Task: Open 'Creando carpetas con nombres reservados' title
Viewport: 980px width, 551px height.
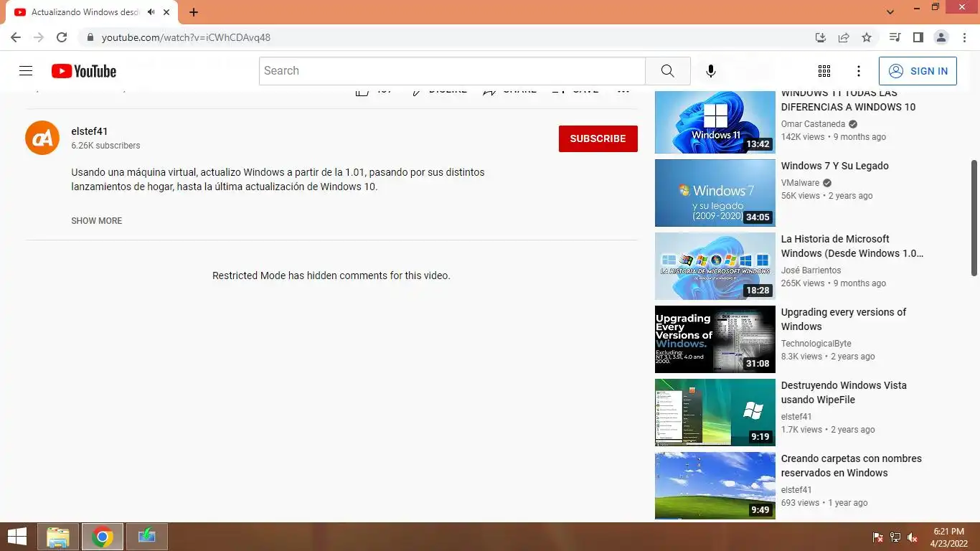Action: [852, 466]
